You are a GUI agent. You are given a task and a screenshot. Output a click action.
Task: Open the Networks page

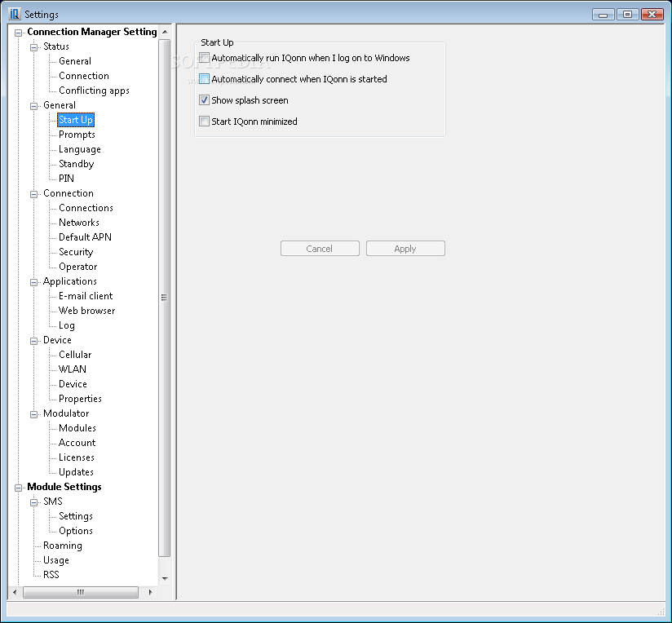[x=79, y=223]
